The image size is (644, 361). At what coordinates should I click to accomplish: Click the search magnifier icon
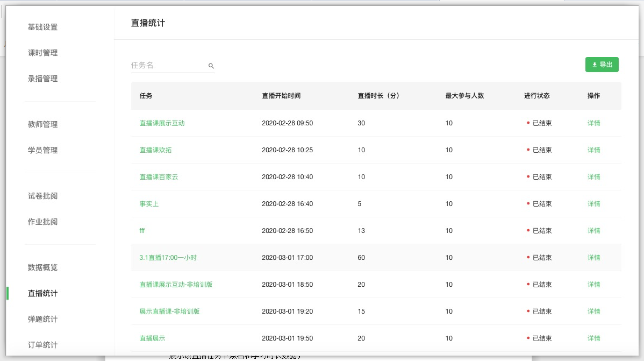pos(211,66)
